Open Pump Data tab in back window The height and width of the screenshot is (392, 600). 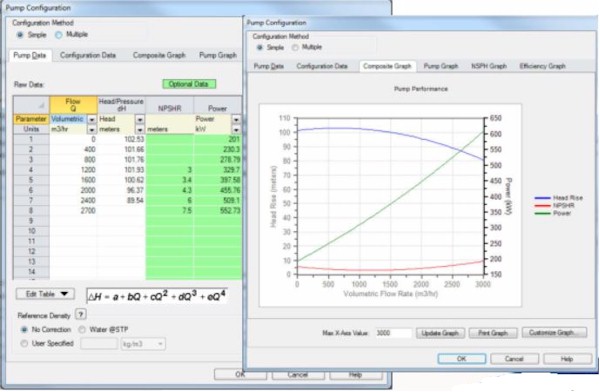(x=30, y=56)
